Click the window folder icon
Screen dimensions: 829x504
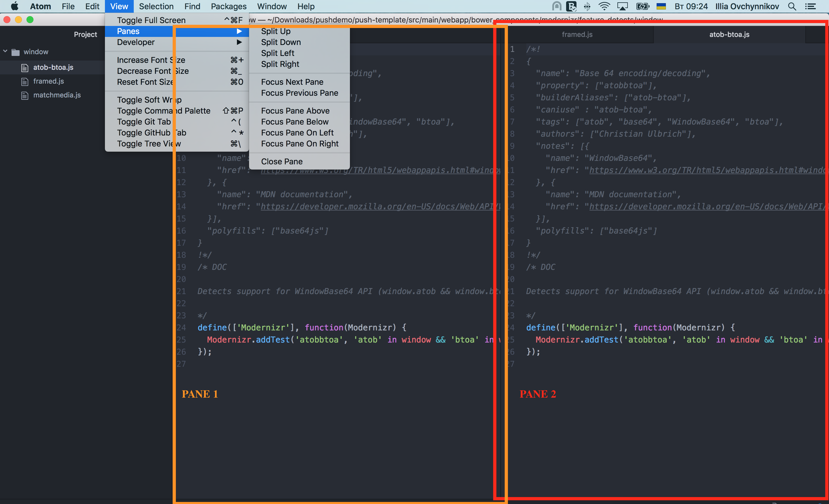point(16,52)
